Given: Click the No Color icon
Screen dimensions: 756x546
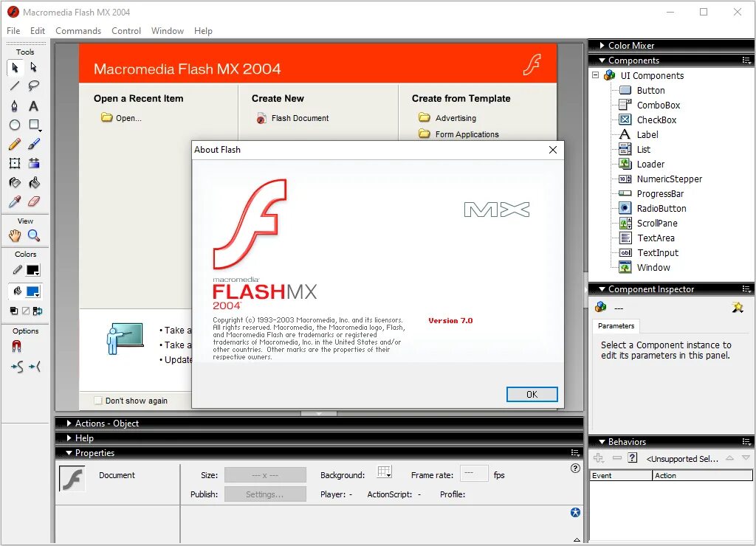Looking at the screenshot, I should pos(26,311).
